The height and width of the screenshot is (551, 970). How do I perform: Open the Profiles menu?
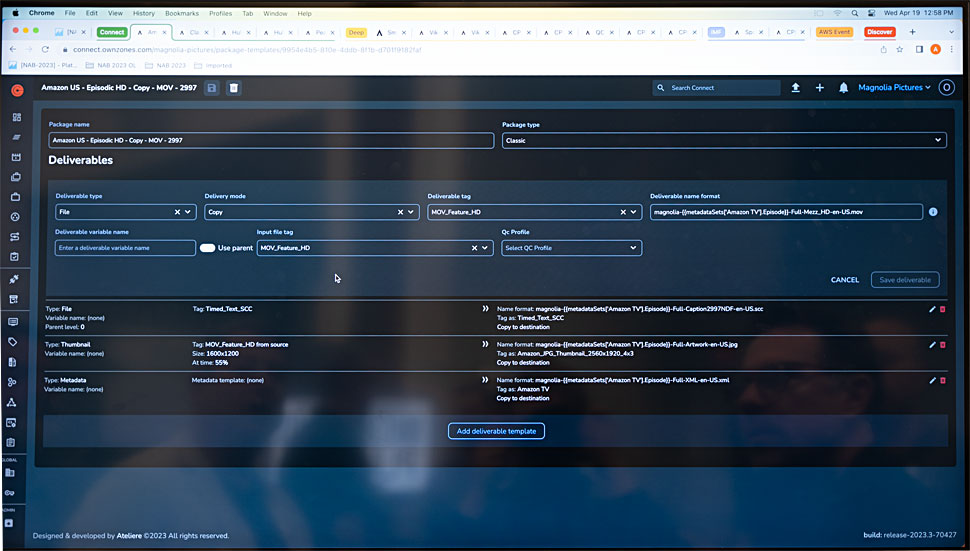click(x=220, y=13)
